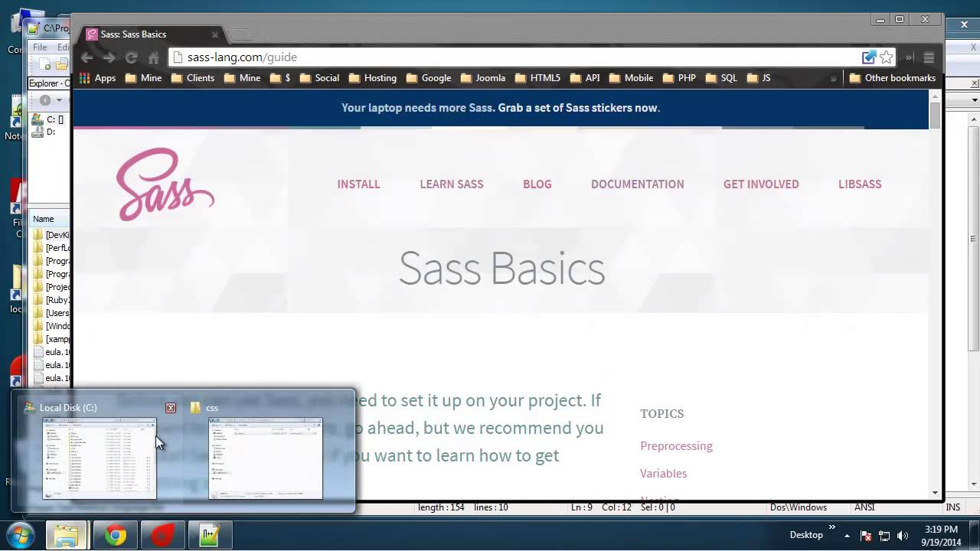Image resolution: width=980 pixels, height=551 pixels.
Task: Open the Windows Start menu
Action: tap(21, 535)
